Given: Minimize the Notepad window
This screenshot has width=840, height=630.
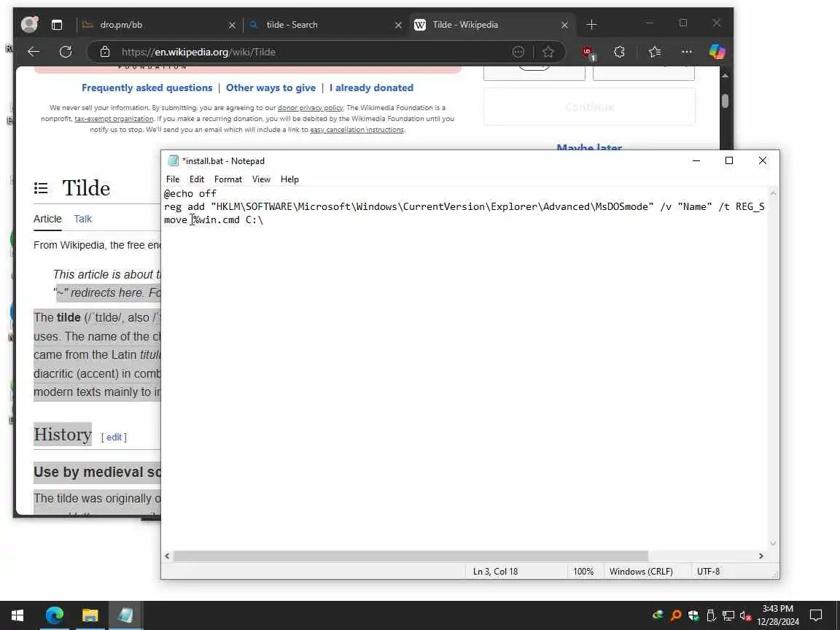Looking at the screenshot, I should (x=696, y=160).
